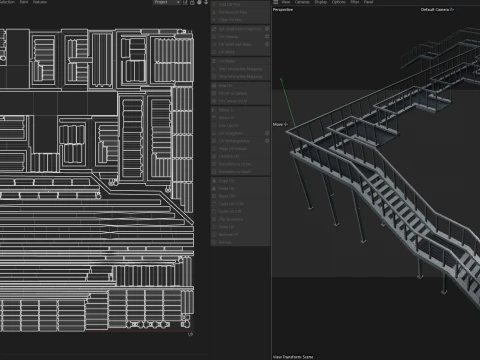Select the UV Relax tool
This screenshot has height=360, width=480.
(x=240, y=61)
